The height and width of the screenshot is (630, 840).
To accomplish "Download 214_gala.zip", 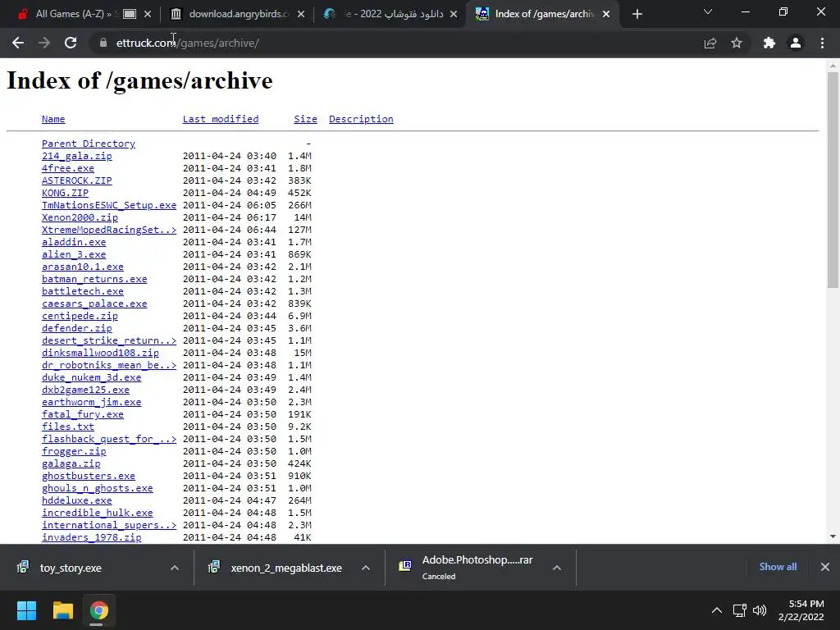I will coord(76,156).
